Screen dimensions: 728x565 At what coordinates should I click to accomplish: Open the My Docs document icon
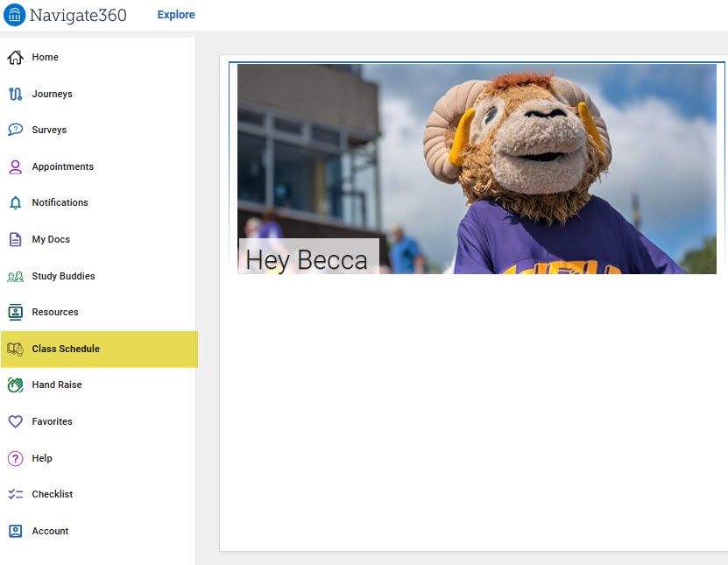click(x=15, y=239)
